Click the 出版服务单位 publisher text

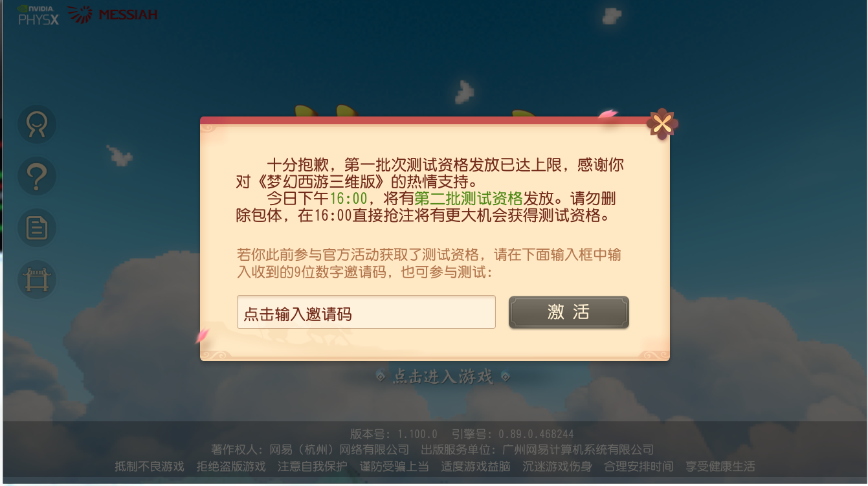[x=537, y=449]
